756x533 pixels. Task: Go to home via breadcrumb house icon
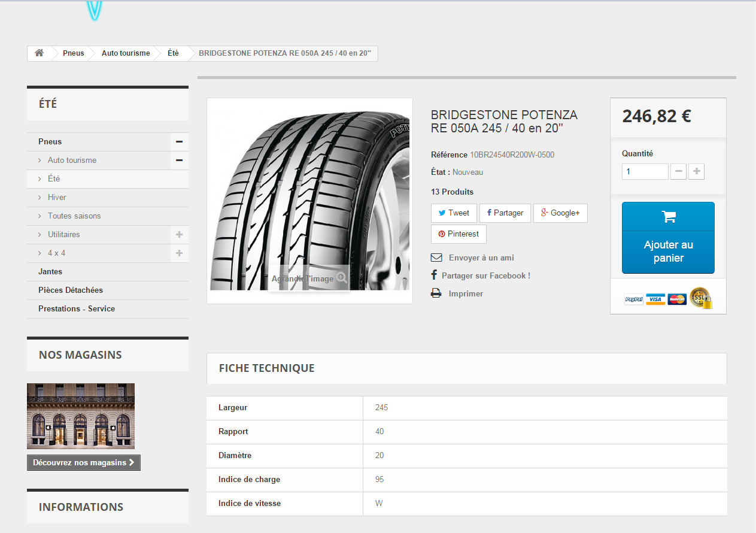pyautogui.click(x=39, y=53)
